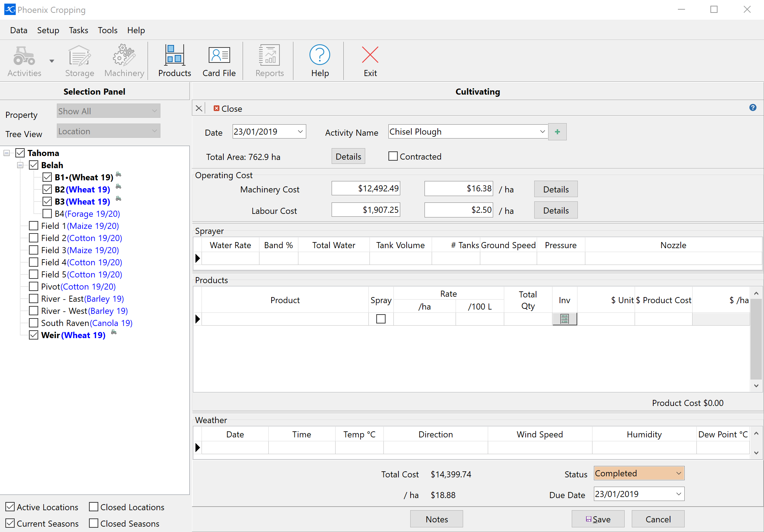
Task: Open the Activities tractor icon
Action: click(x=24, y=56)
